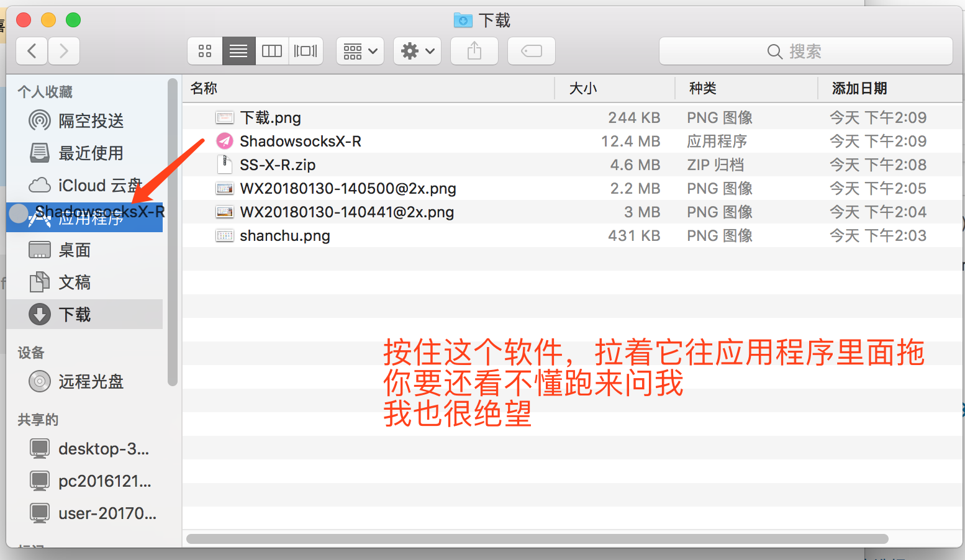Screen dimensions: 965x560
Task: Select the file shanchu.png
Action: [573, 235]
